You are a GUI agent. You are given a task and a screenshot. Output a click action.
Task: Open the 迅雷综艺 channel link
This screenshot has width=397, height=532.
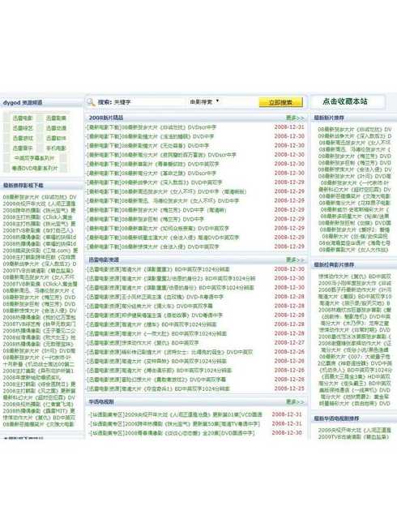(23, 128)
